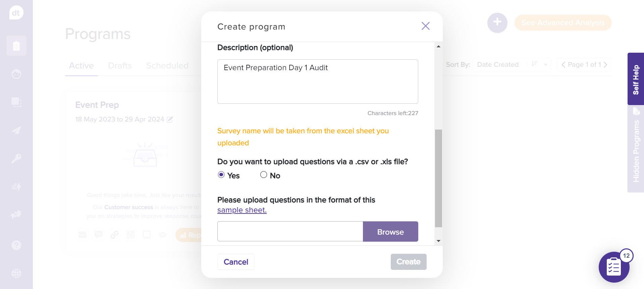Open the checklist widget with badge 12
The width and height of the screenshot is (644, 289).
pyautogui.click(x=614, y=267)
